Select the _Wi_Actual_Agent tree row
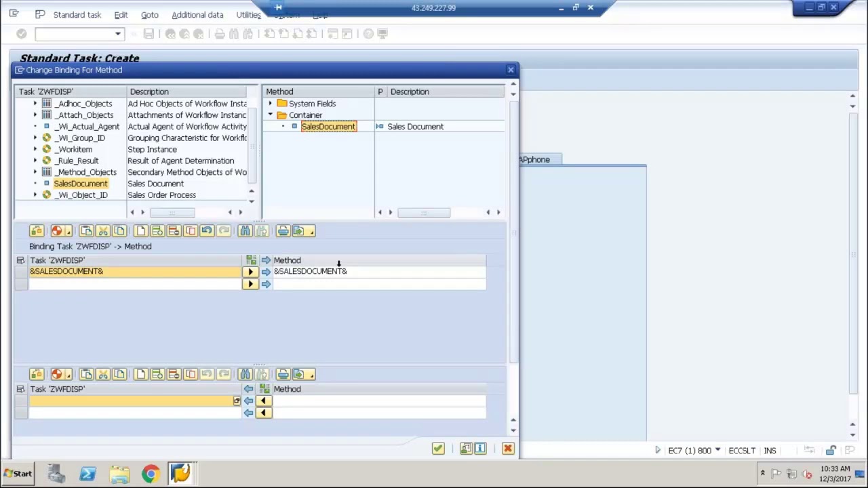The width and height of the screenshot is (868, 488). [x=87, y=127]
